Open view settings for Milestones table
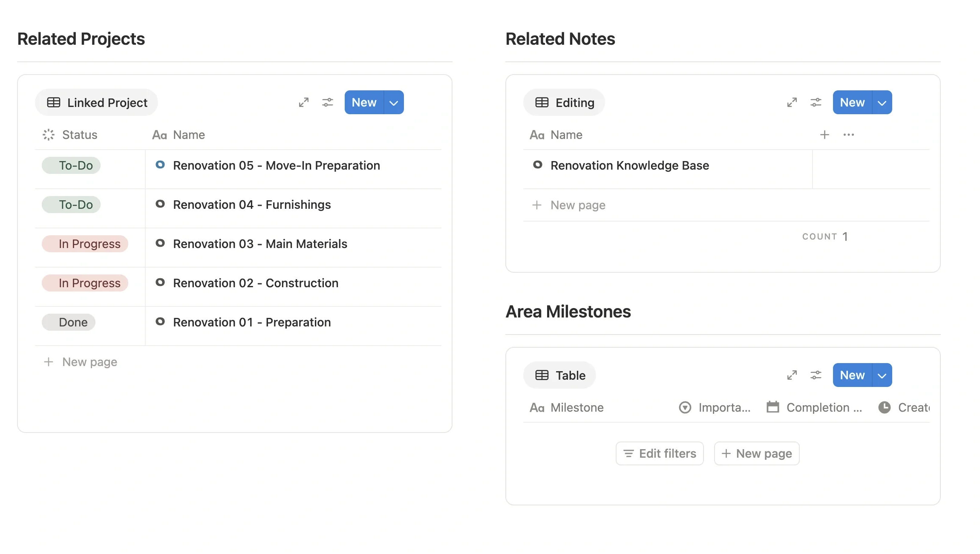This screenshot has width=980, height=554. coord(816,375)
